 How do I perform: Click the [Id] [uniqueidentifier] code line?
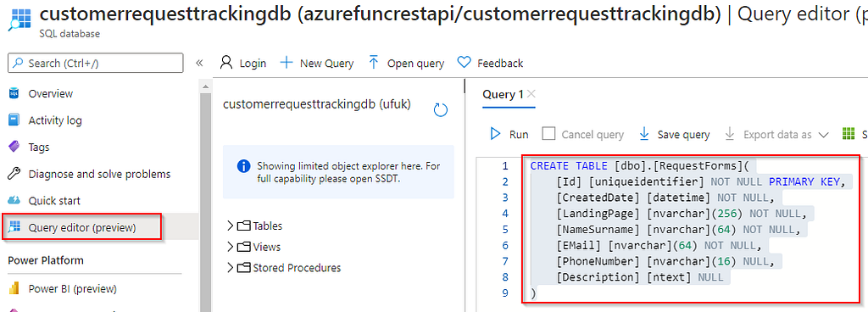(701, 181)
